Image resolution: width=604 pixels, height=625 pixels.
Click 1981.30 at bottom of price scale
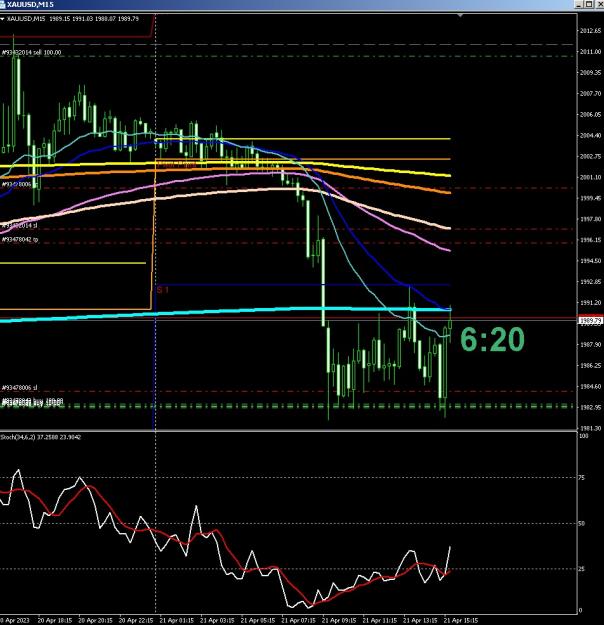pyautogui.click(x=590, y=428)
